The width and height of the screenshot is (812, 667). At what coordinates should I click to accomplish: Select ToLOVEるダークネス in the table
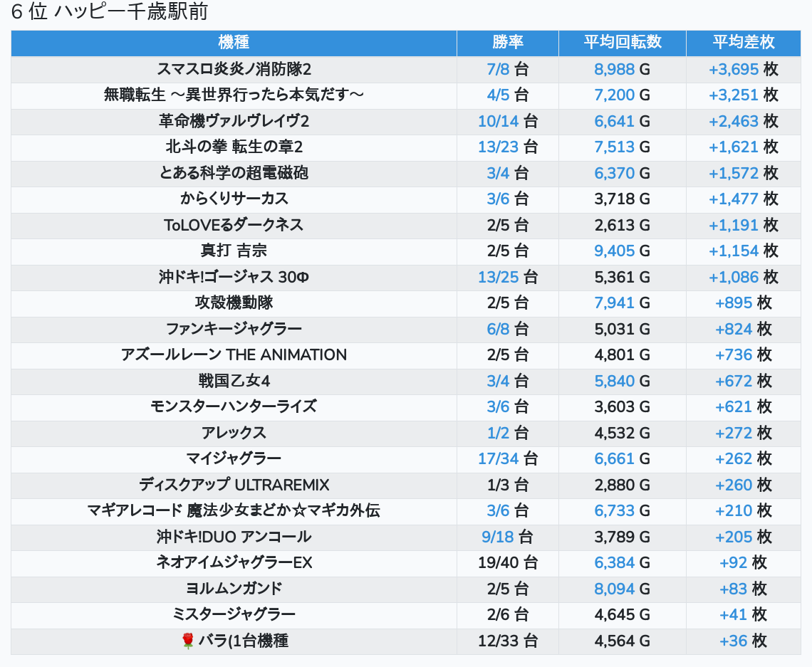234,225
